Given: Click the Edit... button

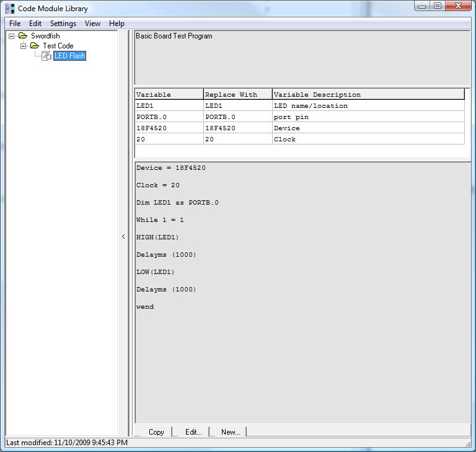Looking at the screenshot, I should point(193,432).
